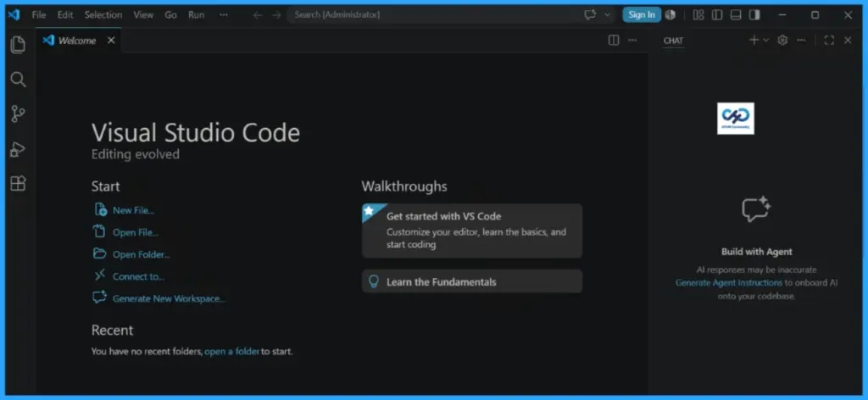Expand the overflow menu after Run

(x=224, y=15)
